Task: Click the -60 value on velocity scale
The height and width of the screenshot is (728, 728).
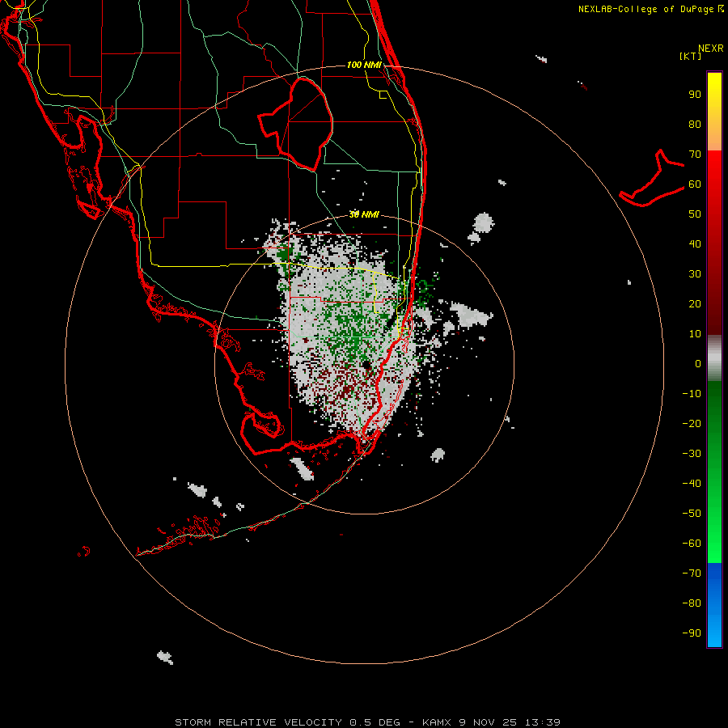Action: tap(692, 544)
